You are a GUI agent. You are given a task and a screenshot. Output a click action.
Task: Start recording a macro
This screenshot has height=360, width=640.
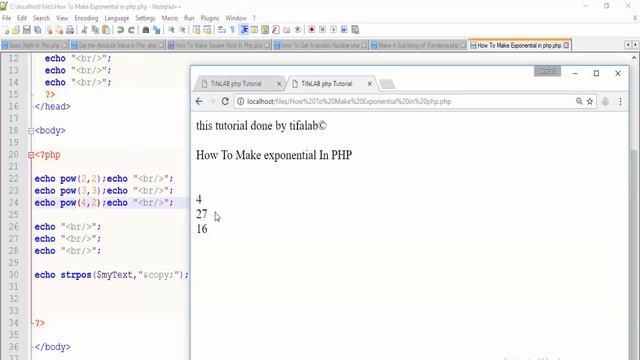click(x=312, y=30)
